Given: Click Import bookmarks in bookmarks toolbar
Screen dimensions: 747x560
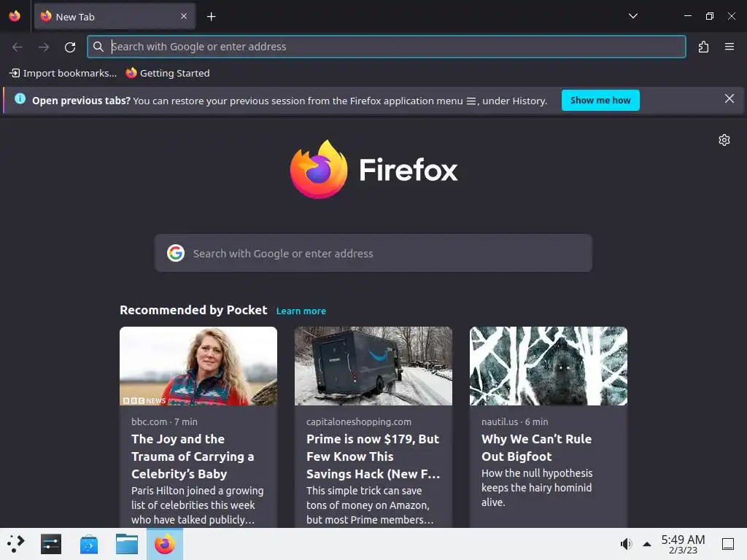Looking at the screenshot, I should [x=63, y=73].
